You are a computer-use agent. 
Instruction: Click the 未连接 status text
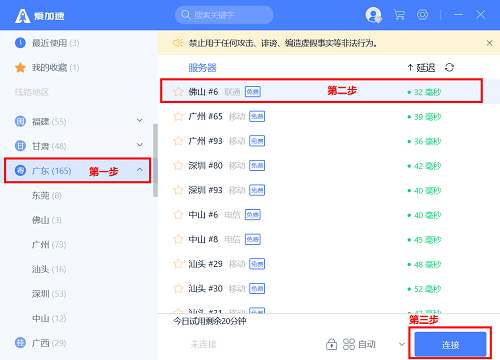point(203,344)
